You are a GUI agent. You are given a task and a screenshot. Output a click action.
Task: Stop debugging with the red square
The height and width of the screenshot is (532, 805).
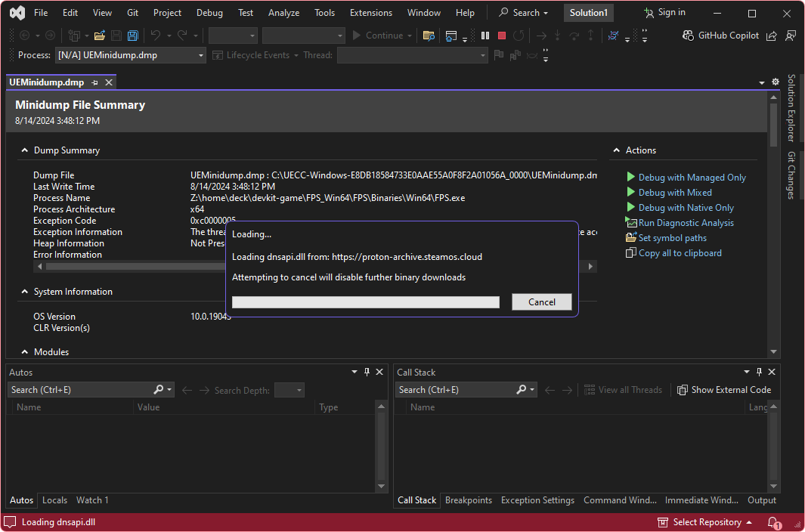pyautogui.click(x=502, y=36)
